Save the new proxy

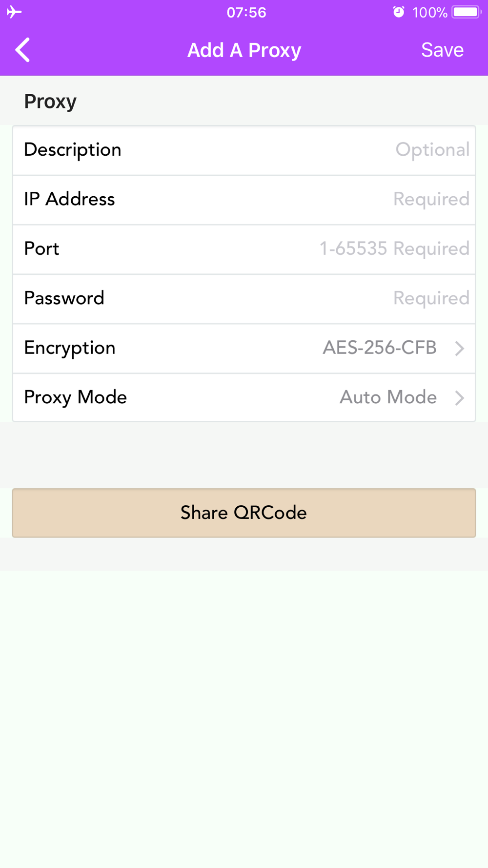pyautogui.click(x=443, y=50)
